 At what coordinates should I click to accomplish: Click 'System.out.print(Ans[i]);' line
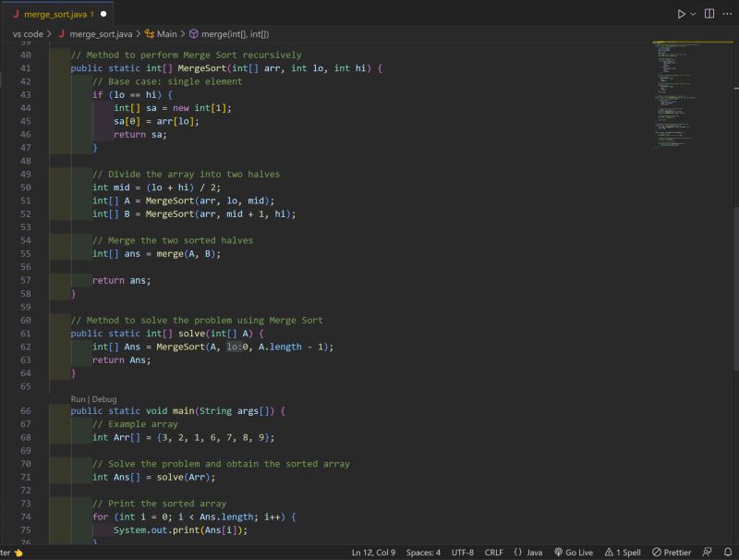point(180,530)
